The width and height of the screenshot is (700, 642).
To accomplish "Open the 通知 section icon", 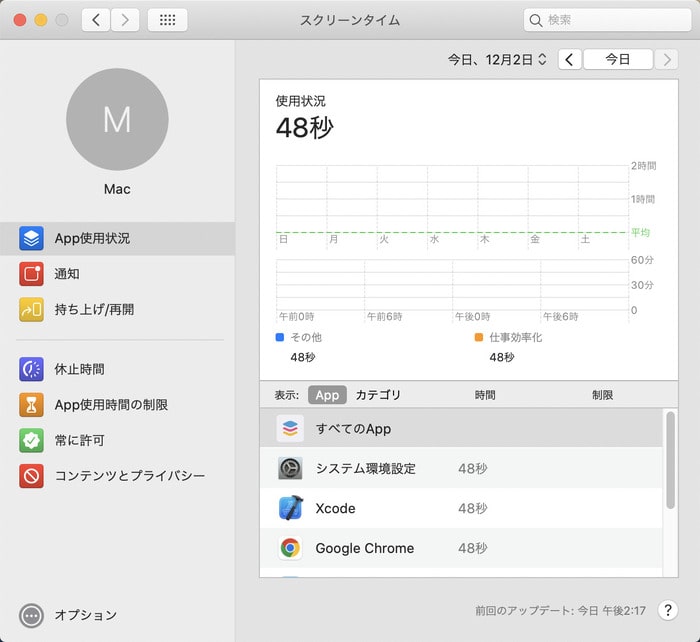I will click(x=31, y=274).
